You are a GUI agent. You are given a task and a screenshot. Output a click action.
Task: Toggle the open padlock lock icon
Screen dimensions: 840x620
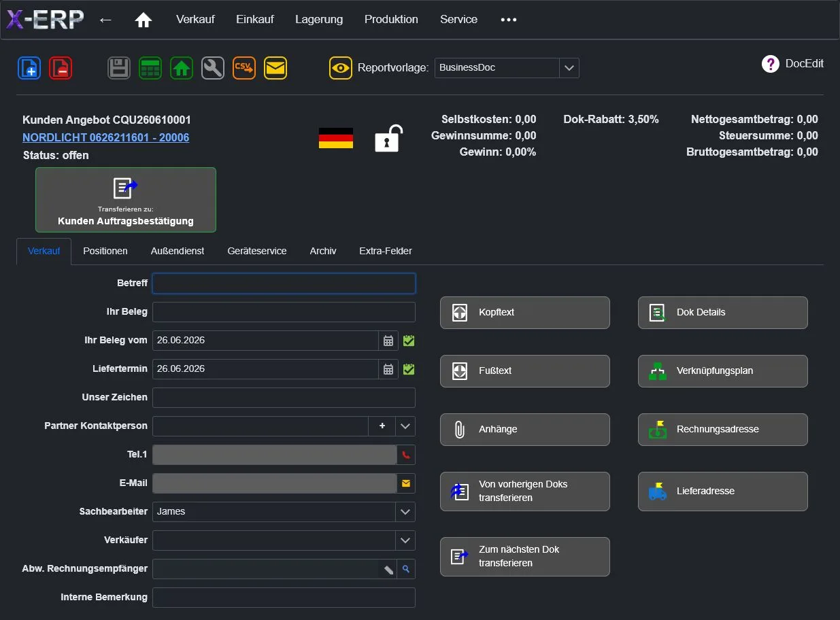pos(388,138)
